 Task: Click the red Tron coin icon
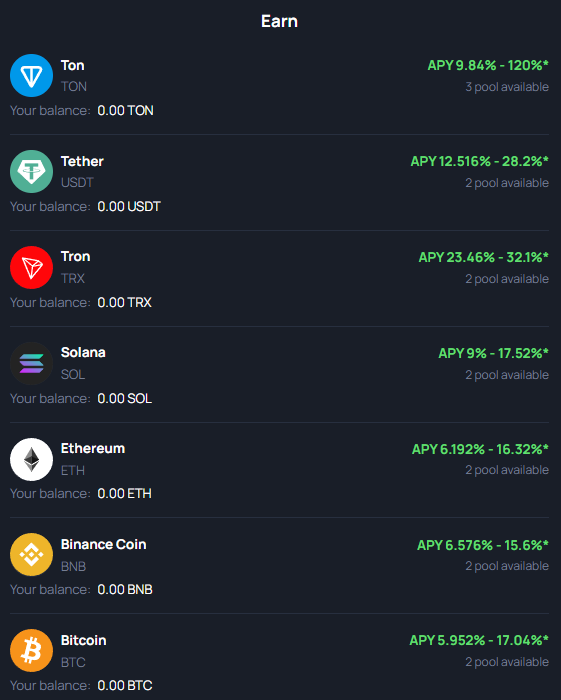point(31,267)
